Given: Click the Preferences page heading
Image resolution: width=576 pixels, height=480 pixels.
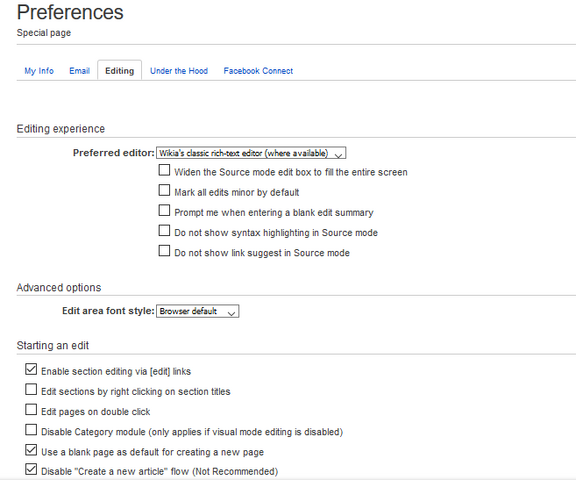Looking at the screenshot, I should 70,12.
